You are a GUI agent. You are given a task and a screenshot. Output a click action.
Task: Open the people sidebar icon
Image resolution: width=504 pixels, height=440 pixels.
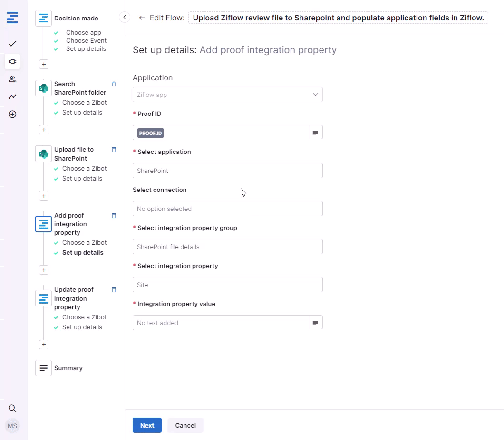(x=12, y=79)
